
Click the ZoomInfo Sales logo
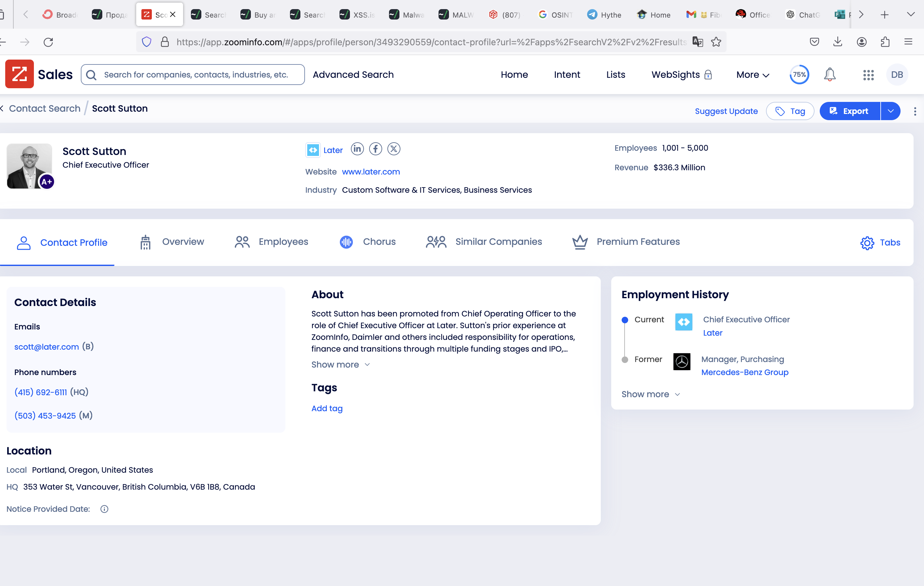[20, 74]
